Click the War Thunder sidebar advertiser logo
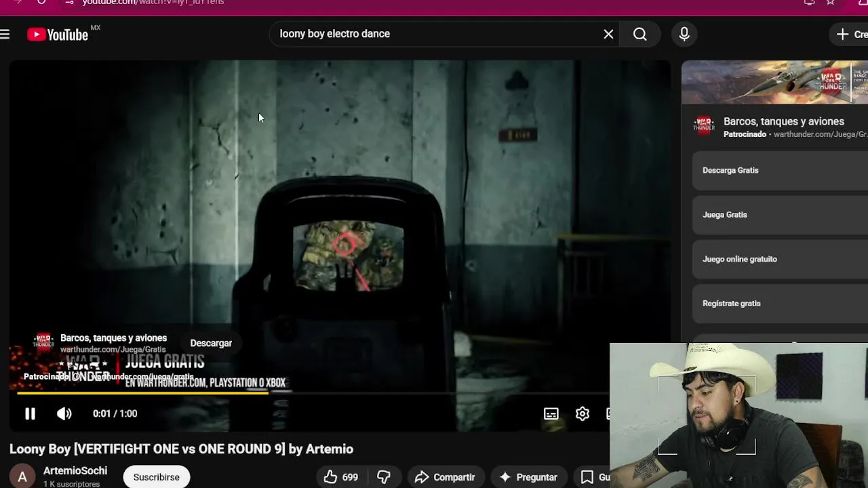 (704, 125)
